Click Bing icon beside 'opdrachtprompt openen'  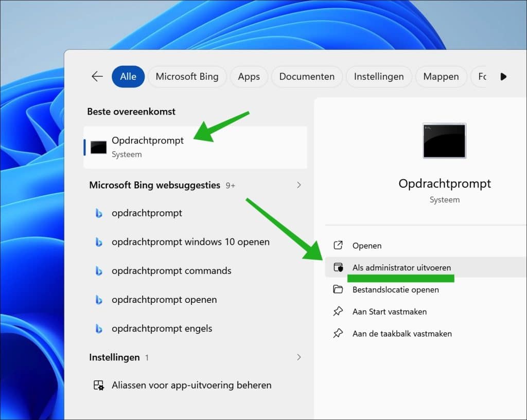tap(98, 300)
